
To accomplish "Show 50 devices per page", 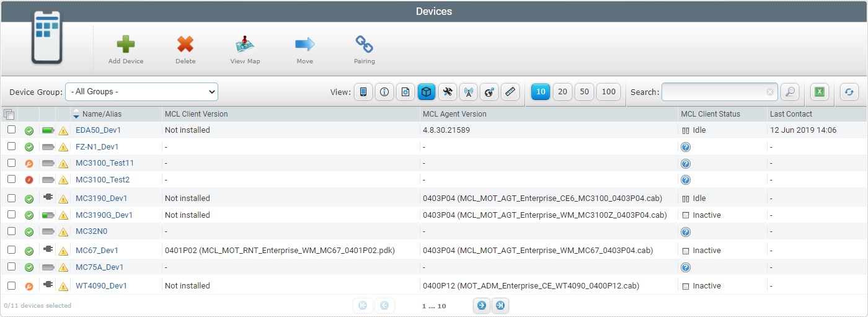I will coord(584,92).
